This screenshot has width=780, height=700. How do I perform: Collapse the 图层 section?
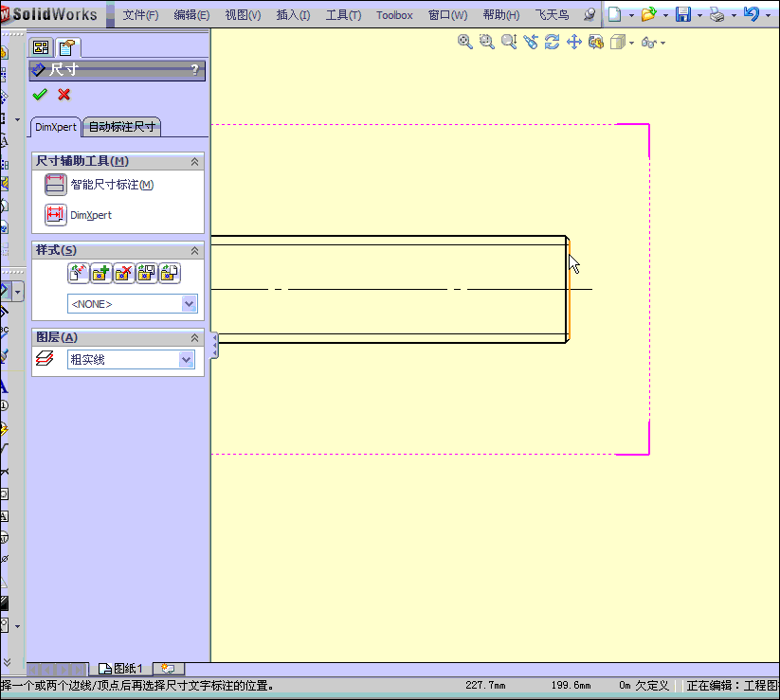coord(194,337)
